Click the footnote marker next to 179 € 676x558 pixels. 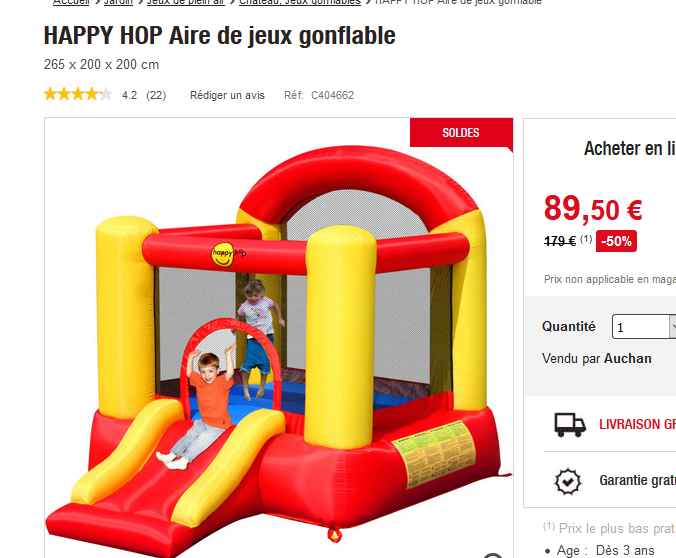click(x=585, y=238)
